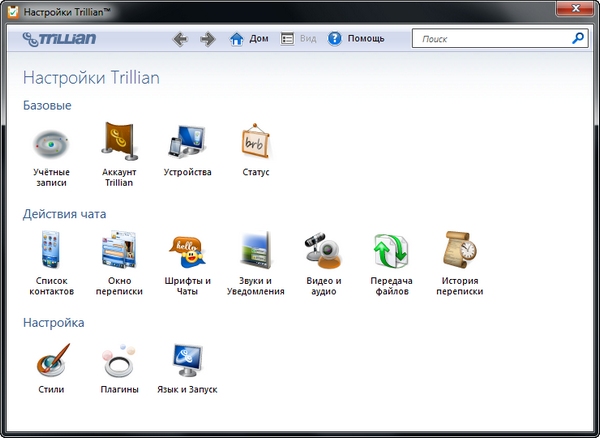The height and width of the screenshot is (438, 600).
Task: Open Список контактов settings
Action: point(49,250)
